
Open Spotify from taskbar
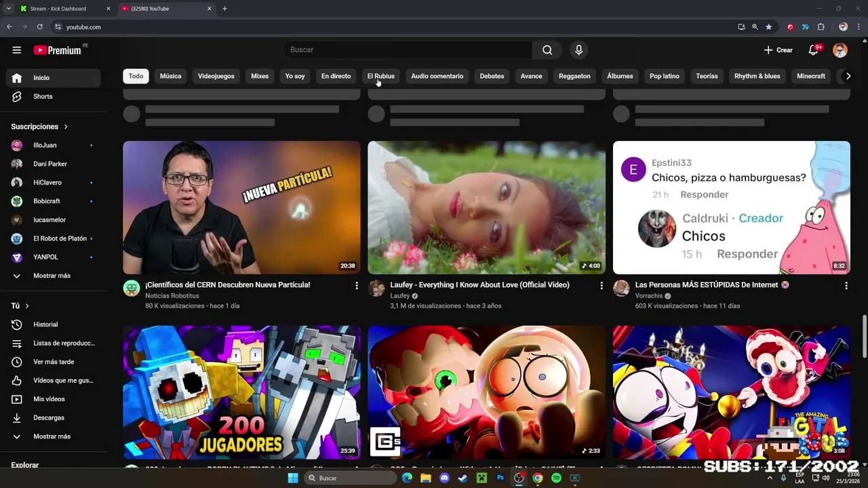(x=556, y=478)
